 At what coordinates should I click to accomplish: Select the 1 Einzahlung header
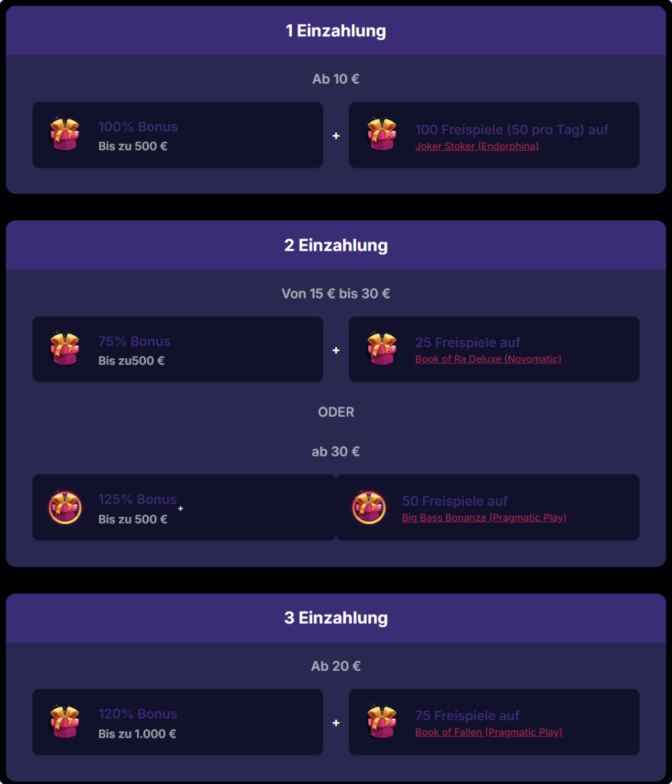click(336, 31)
